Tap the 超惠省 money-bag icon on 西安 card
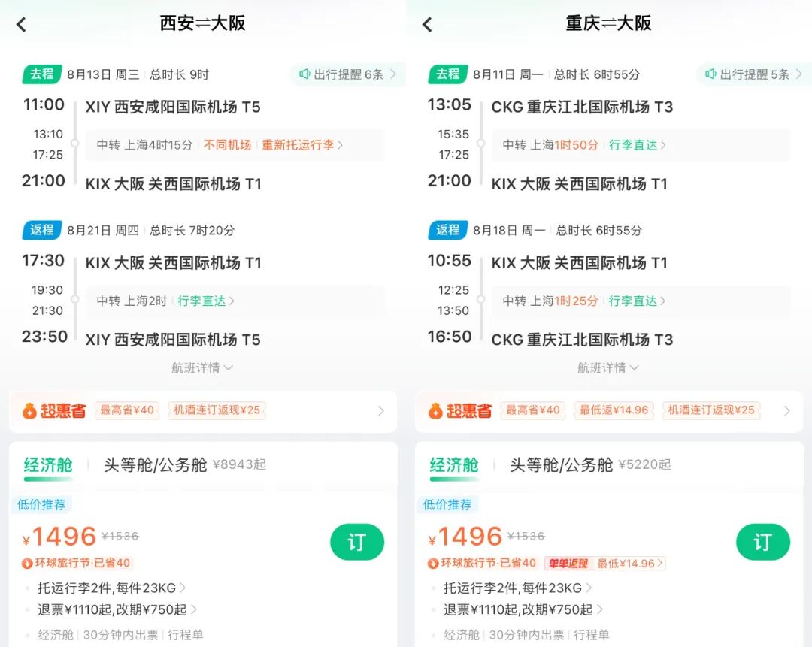This screenshot has height=647, width=812. click(31, 410)
